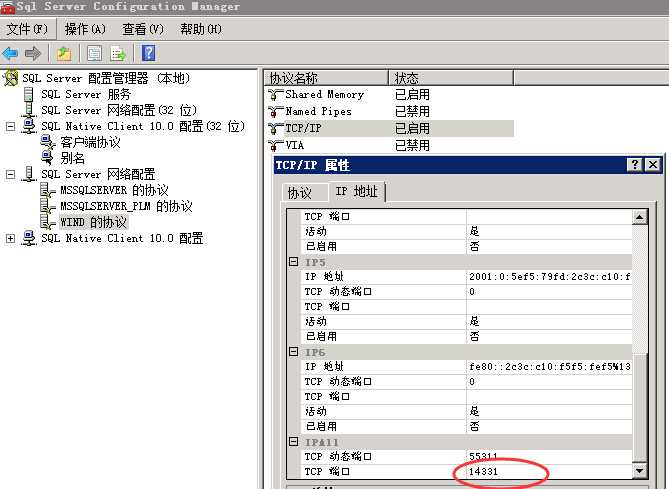This screenshot has height=489, width=669.
Task: Click the SQL Server 服务 icon
Action: click(x=28, y=94)
